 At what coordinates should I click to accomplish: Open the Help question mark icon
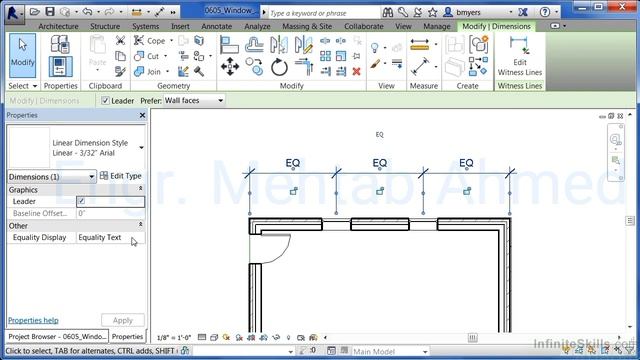coord(544,12)
